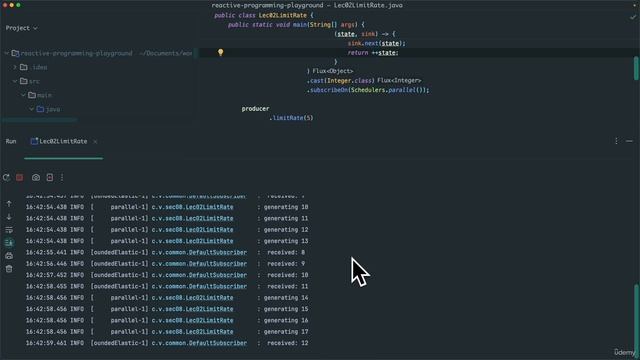The image size is (640, 360).
Task: Click sink.next(state) line in editor
Action: pos(376,43)
